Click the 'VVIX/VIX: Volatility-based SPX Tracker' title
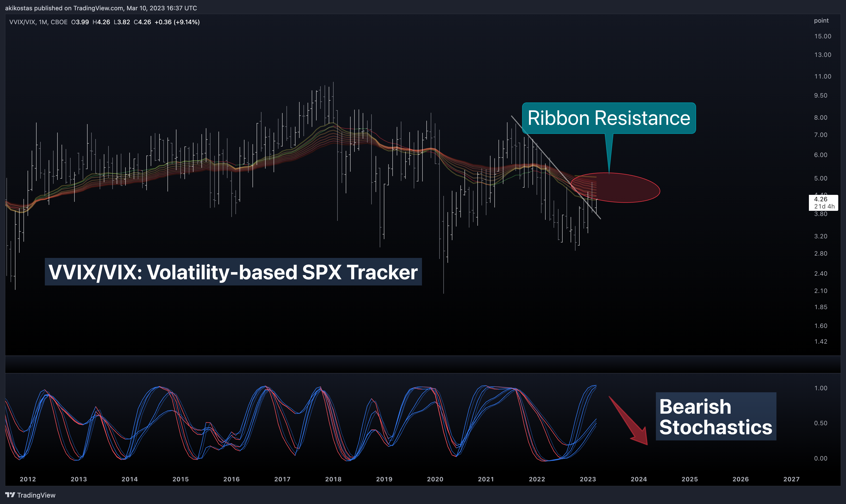This screenshot has height=504, width=846. pos(233,272)
